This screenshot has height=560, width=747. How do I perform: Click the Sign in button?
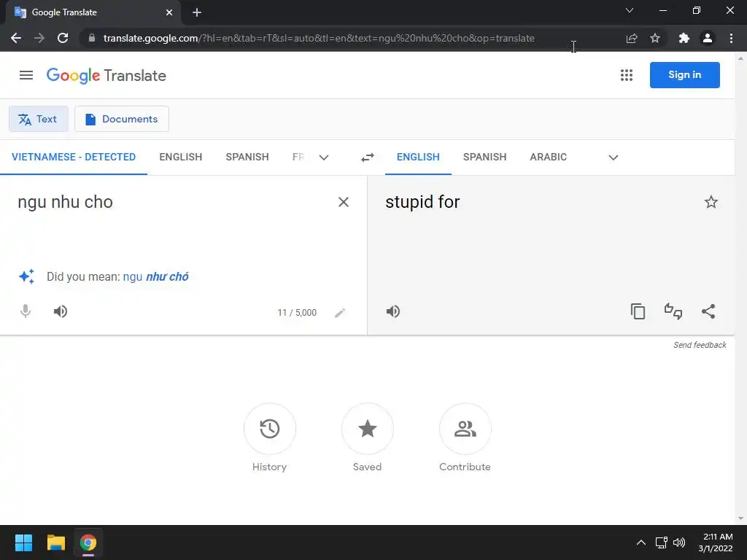[684, 75]
